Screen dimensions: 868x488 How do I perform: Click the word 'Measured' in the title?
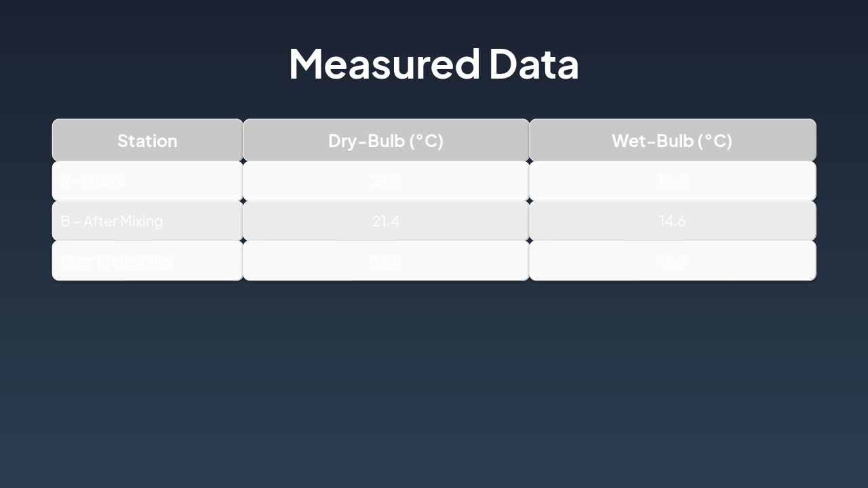click(384, 64)
